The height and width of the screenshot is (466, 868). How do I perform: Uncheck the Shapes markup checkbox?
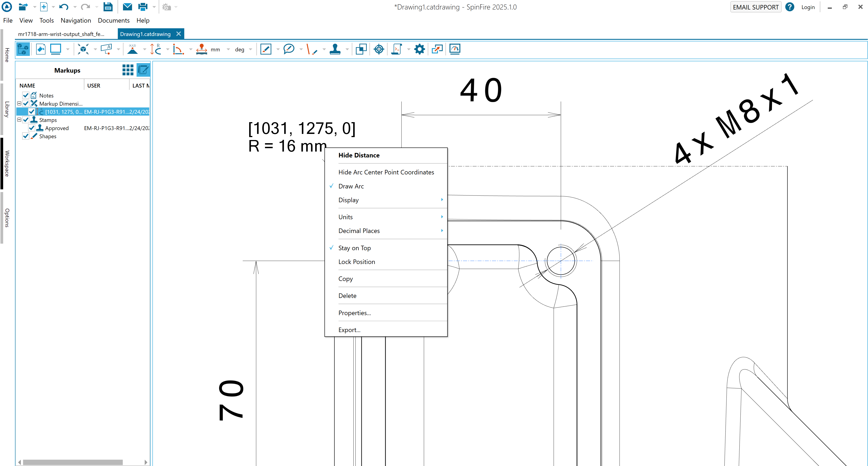pyautogui.click(x=26, y=136)
